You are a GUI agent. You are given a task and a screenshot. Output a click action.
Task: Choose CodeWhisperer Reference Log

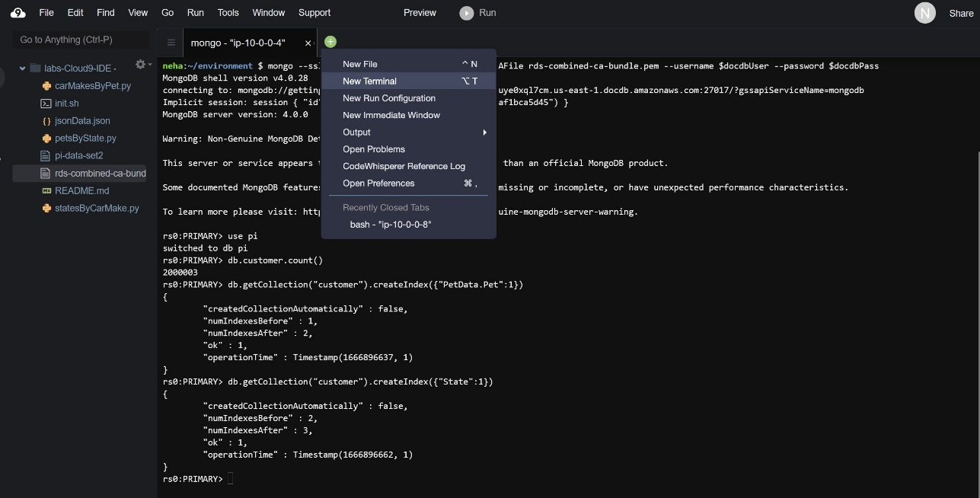coord(409,166)
